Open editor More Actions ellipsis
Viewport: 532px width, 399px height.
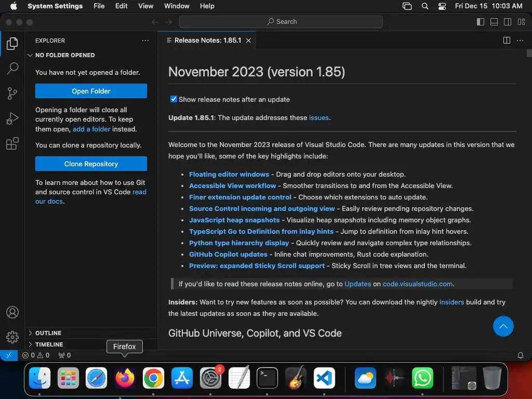coord(520,41)
